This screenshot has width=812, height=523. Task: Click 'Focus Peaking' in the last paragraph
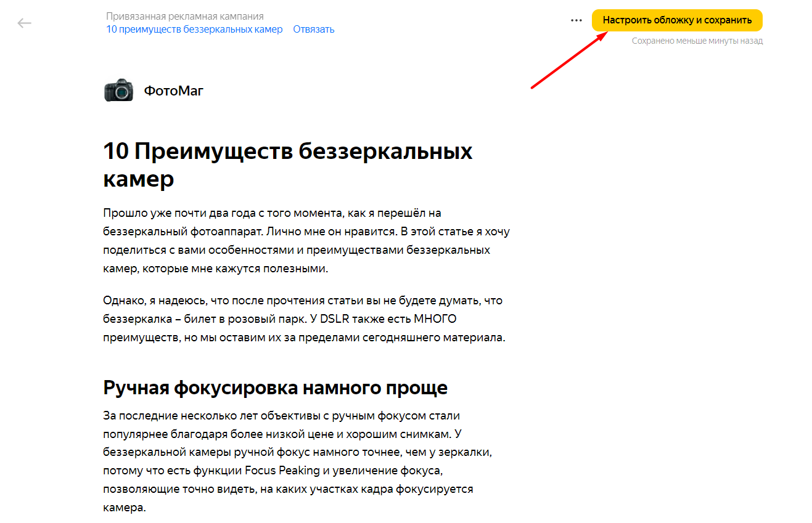coord(282,471)
